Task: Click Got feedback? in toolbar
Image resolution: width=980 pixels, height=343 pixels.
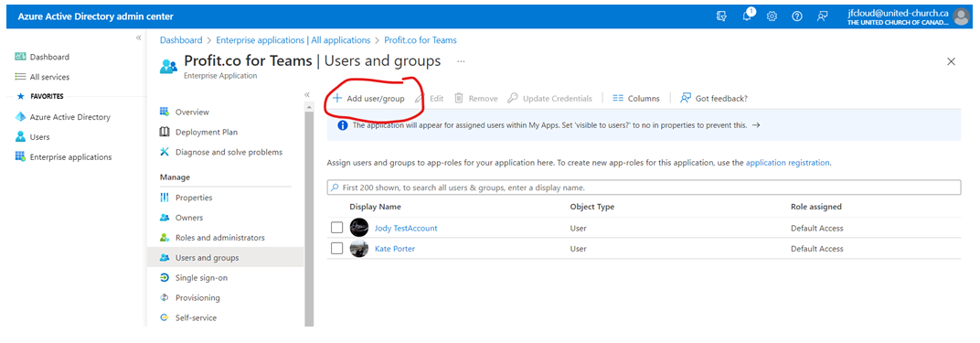Action: point(714,98)
